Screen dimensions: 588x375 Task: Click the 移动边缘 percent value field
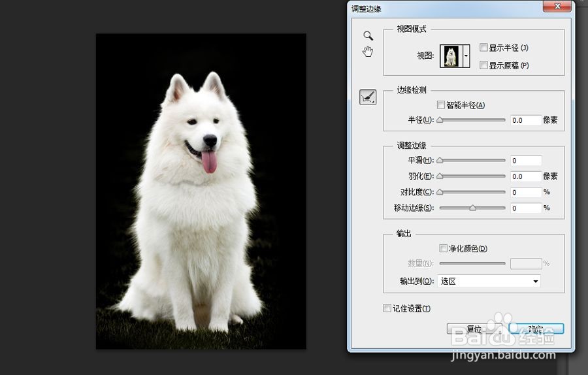(x=526, y=208)
